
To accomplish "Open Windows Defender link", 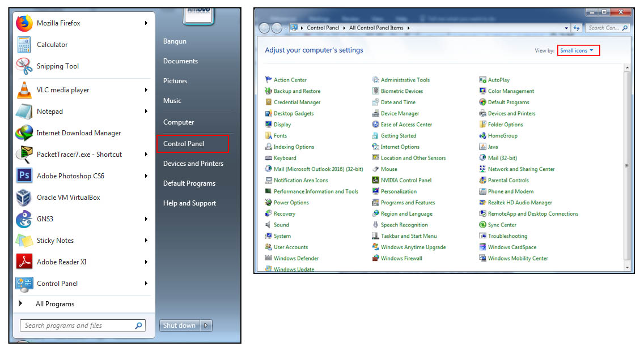I will click(296, 258).
